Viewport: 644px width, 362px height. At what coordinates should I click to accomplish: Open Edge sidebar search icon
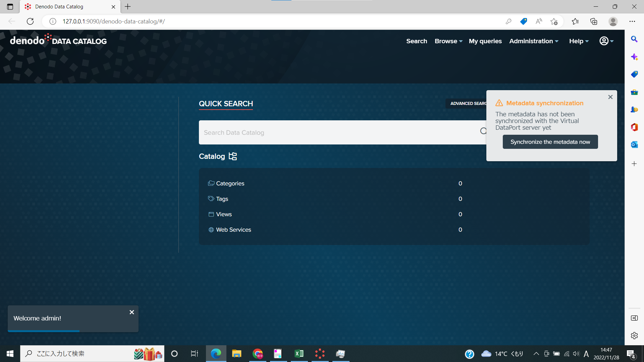point(634,39)
